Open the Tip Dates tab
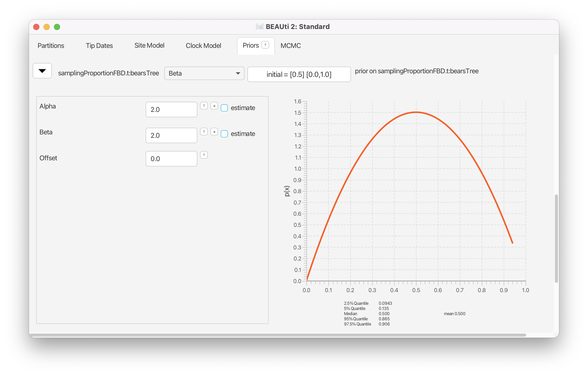The height and width of the screenshot is (376, 588). coord(99,46)
